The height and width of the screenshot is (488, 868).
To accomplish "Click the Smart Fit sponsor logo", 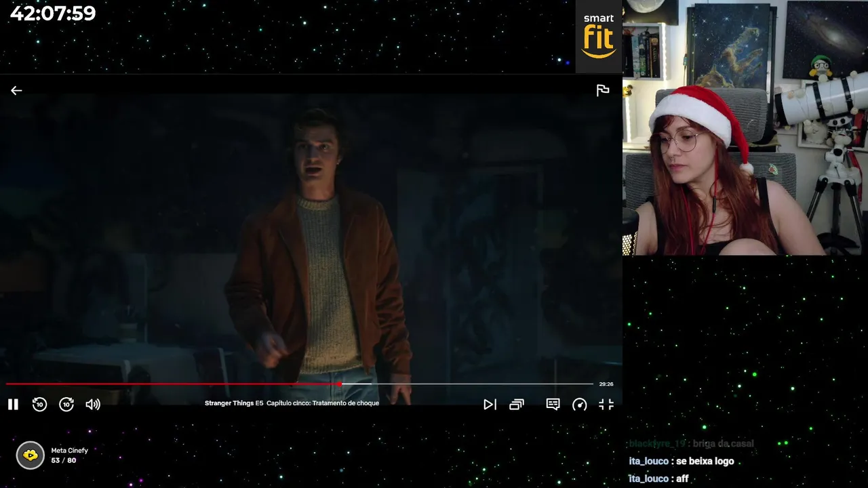I will (599, 37).
